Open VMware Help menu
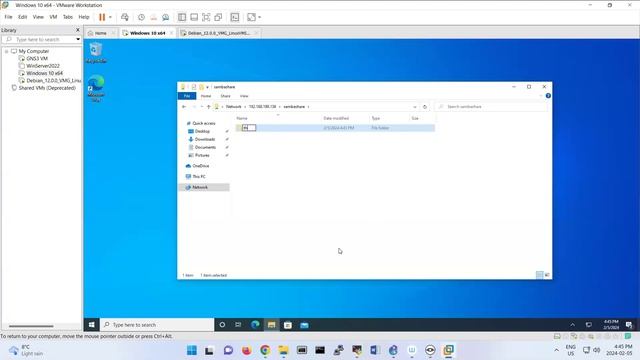Viewport: 640px width, 360px height. [x=84, y=17]
